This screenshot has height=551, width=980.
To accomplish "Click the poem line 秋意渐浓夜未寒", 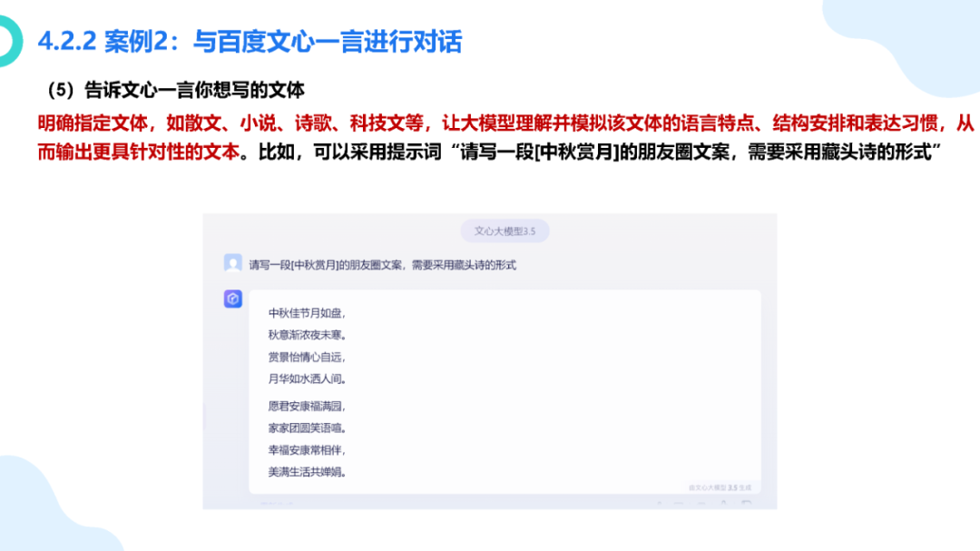I will click(x=307, y=335).
